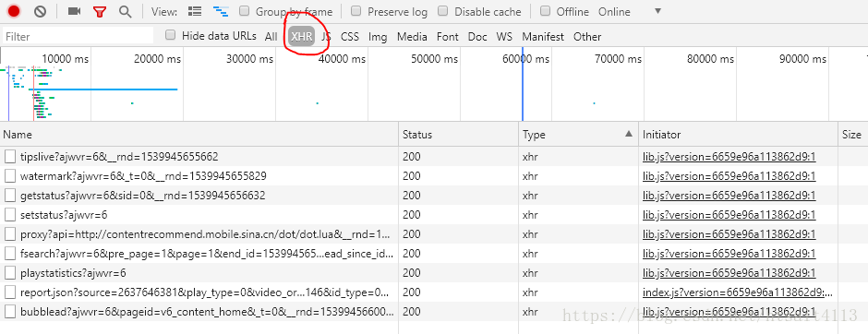Select the Font filter type
Screen dimensions: 868x334
(447, 37)
